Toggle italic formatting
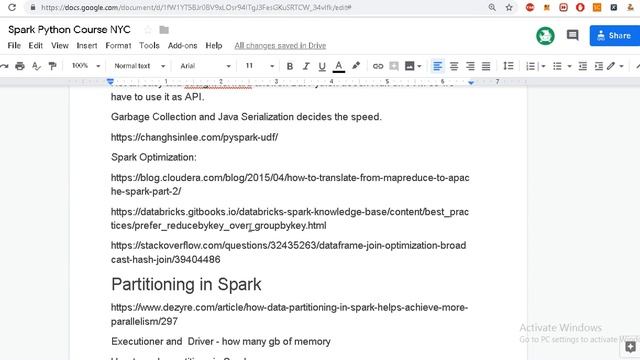The width and height of the screenshot is (640, 360). (x=306, y=66)
